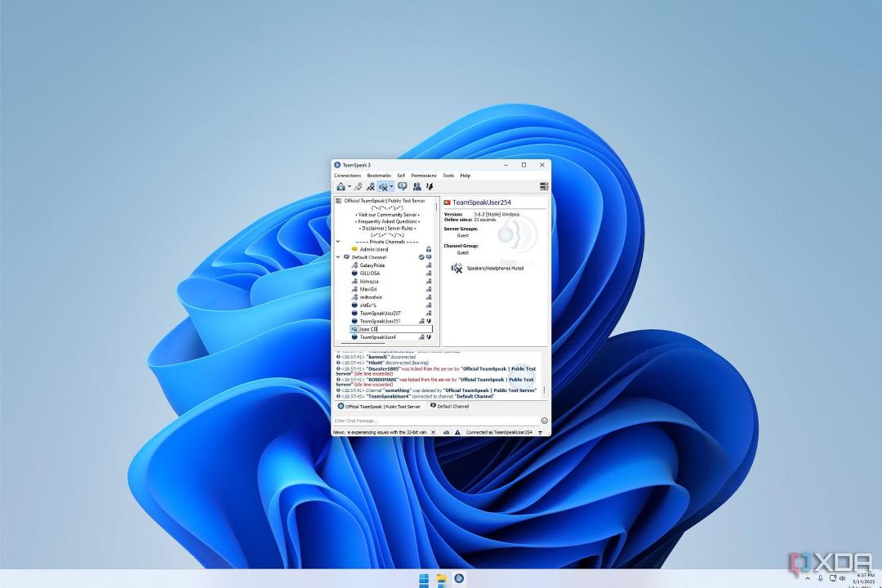Viewport: 882px width, 588px height.
Task: Select the Default Channel row
Action: pyautogui.click(x=369, y=257)
